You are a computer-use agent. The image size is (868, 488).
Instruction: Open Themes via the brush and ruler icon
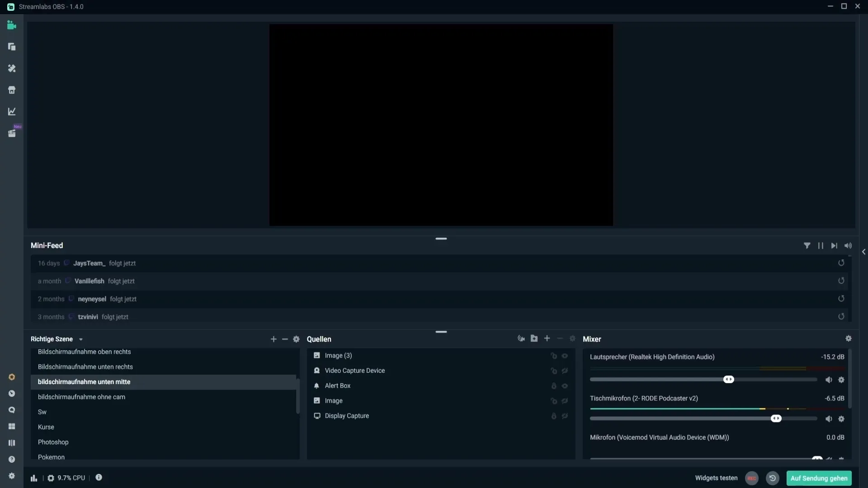pos(12,68)
